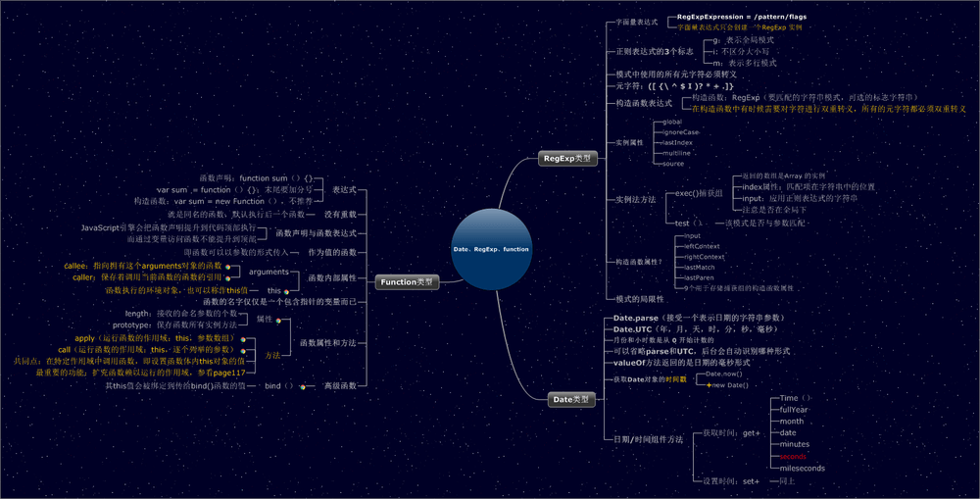This screenshot has height=499, width=980.
Task: Select the 实例法方法 node
Action: click(x=635, y=199)
